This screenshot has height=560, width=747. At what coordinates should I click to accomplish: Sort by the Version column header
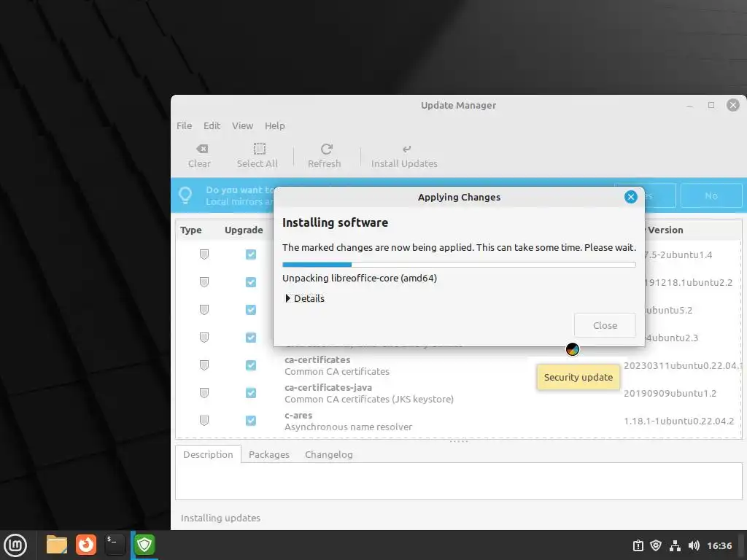(665, 230)
